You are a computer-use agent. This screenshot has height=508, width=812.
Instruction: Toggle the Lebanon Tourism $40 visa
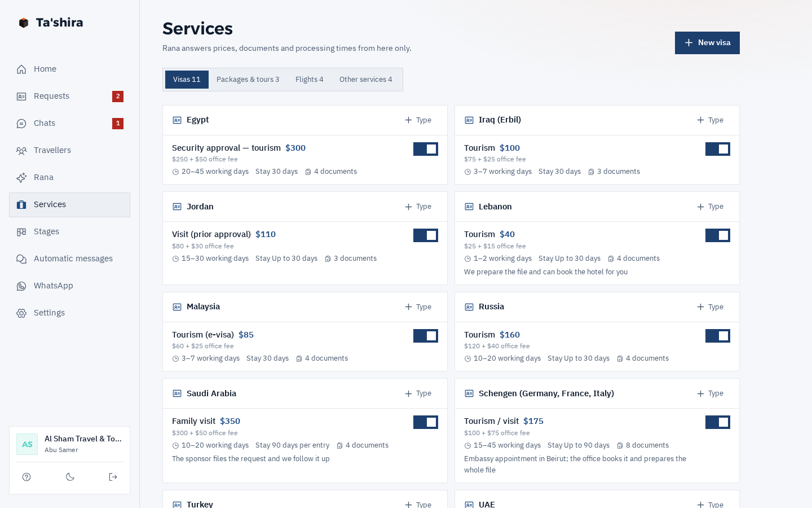(718, 235)
